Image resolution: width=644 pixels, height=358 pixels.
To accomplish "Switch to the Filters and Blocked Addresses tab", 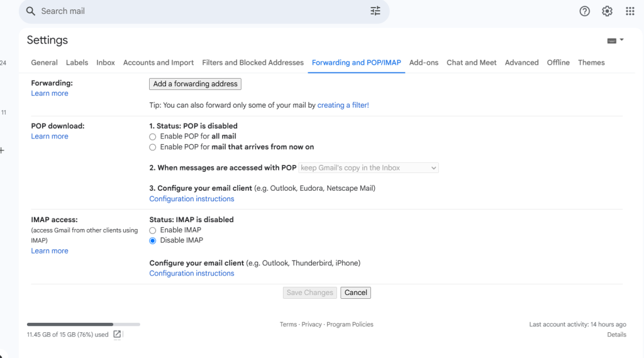I will (253, 62).
